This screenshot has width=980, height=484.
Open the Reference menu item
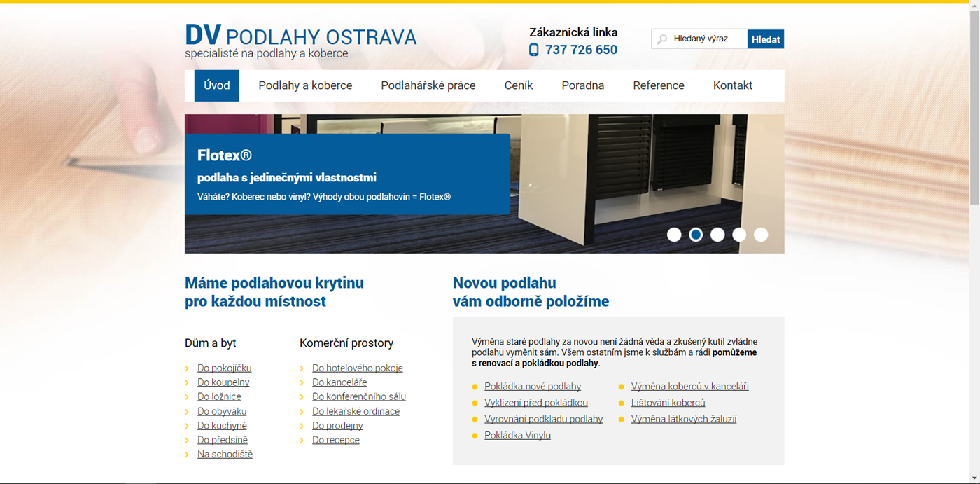659,85
